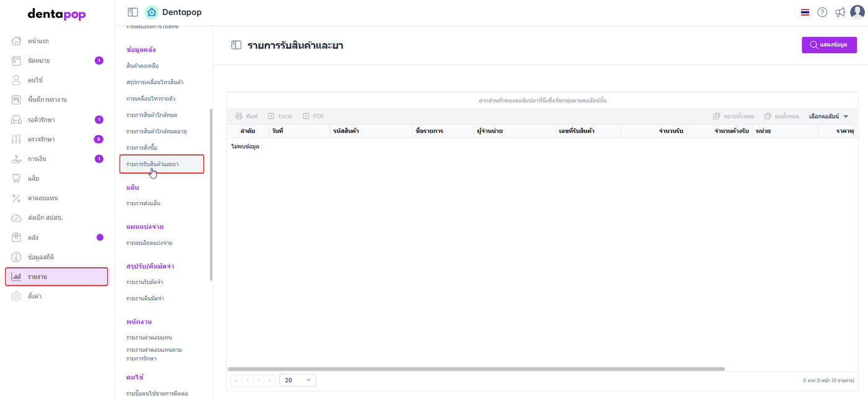Sort by จำนวนรับ column header
Screen dimensions: 868x400
point(654,131)
